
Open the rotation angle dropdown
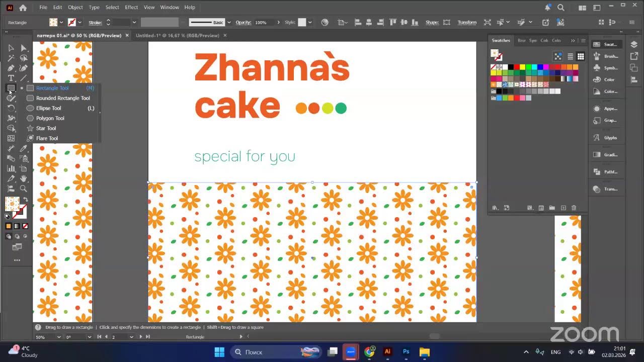pos(89,337)
